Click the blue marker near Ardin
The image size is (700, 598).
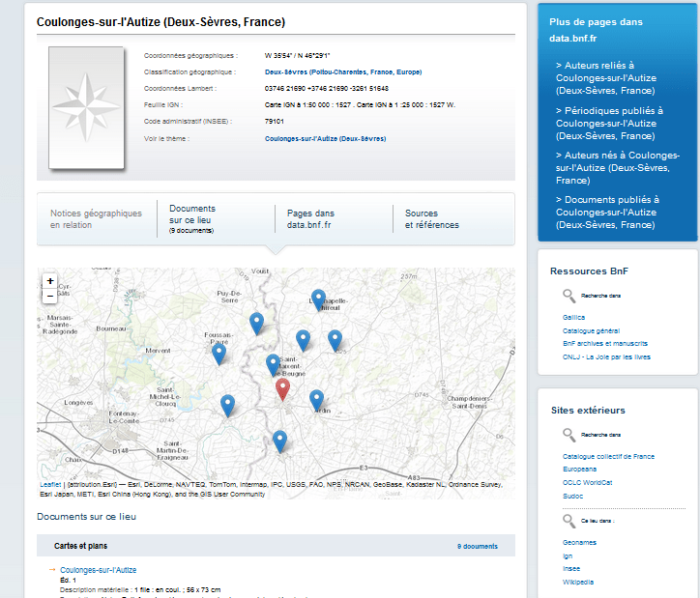[316, 399]
